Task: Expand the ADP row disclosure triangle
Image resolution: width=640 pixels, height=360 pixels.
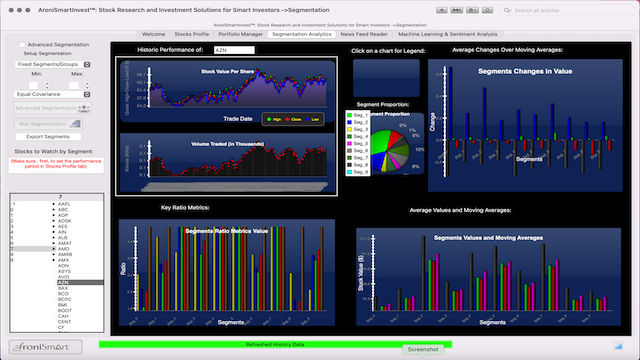Action: coord(53,215)
